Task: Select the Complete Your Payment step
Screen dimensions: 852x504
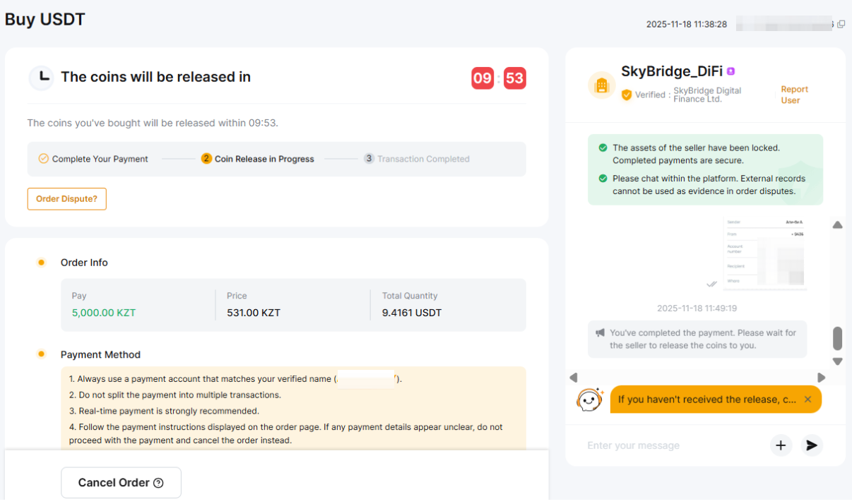Action: [x=93, y=159]
